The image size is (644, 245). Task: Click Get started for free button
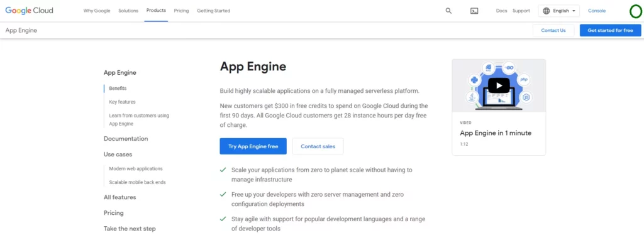pos(610,30)
